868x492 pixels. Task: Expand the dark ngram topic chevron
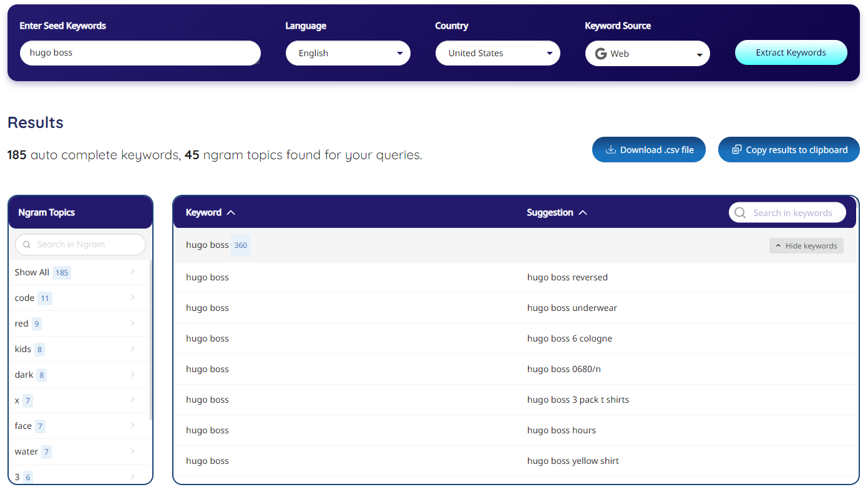(x=133, y=374)
